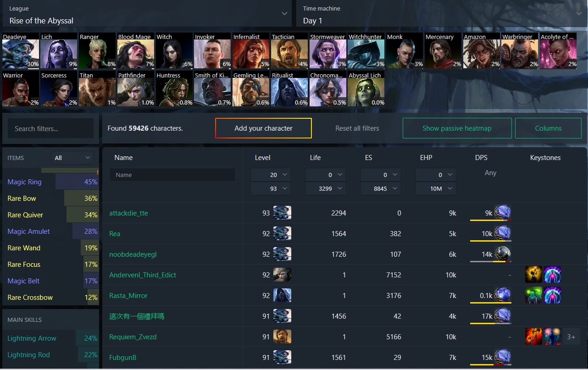This screenshot has height=370, width=588.
Task: Filter by the Tactician class portrait
Action: point(289,50)
